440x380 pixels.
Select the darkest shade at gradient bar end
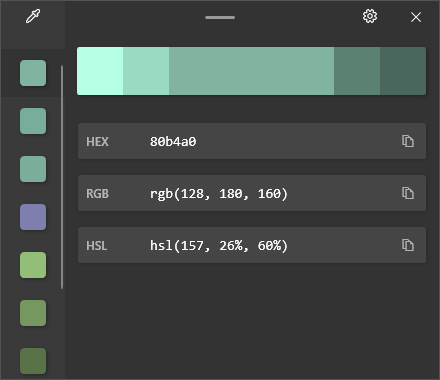click(403, 71)
